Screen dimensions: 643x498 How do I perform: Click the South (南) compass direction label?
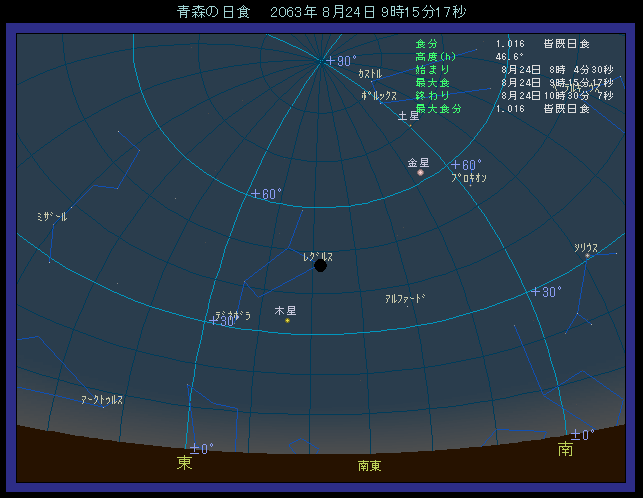click(x=566, y=451)
